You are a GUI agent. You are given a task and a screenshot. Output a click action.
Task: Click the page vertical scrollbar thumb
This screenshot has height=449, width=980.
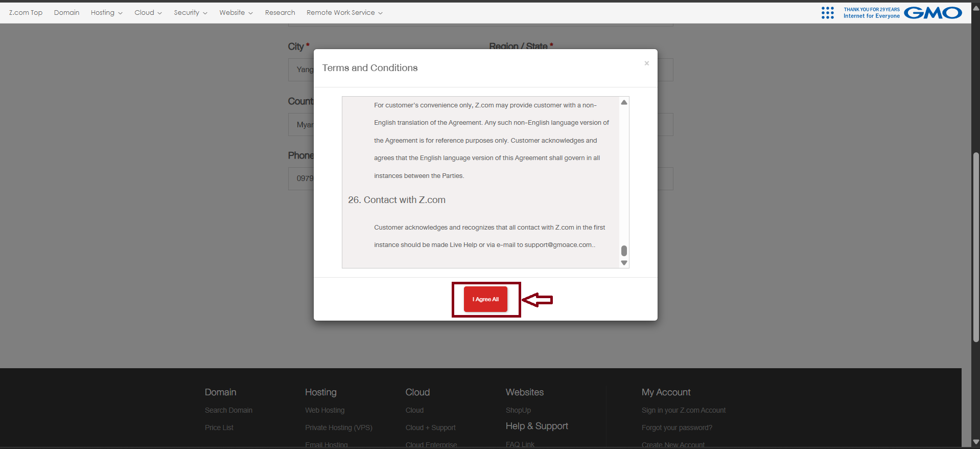point(976,247)
